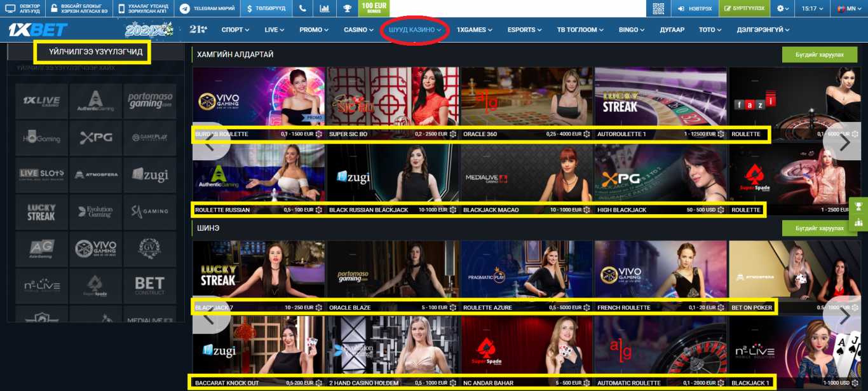Screen dimensions: 868x391
Task: Open the BINGO menu
Action: tap(632, 30)
